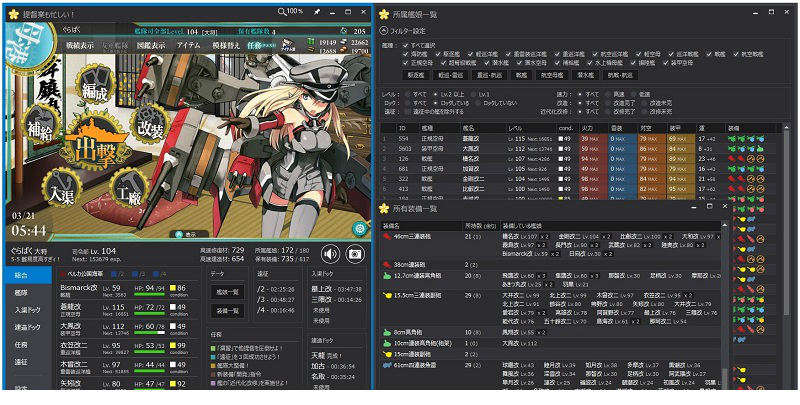Click the 大鳳改 HP bar in overview
The image size is (800, 405).
click(x=150, y=333)
